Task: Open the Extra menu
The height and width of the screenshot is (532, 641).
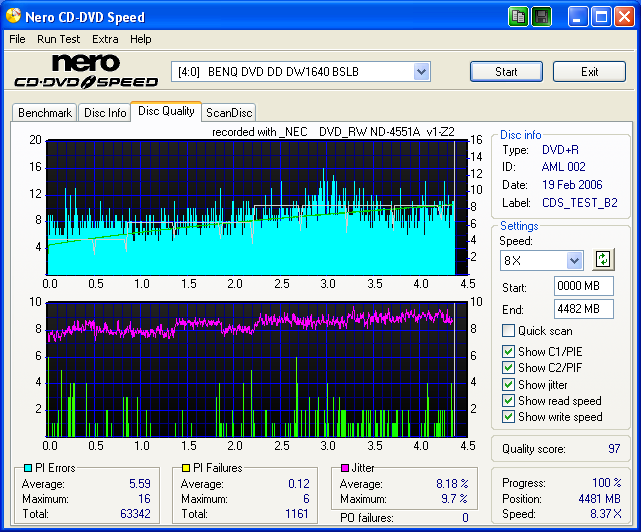Action: [x=105, y=39]
